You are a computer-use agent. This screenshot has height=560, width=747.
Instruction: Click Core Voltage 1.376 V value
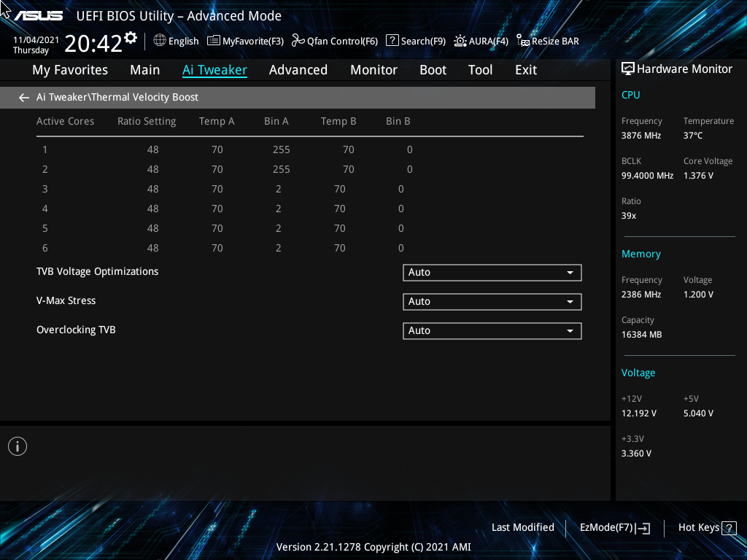[x=698, y=176]
